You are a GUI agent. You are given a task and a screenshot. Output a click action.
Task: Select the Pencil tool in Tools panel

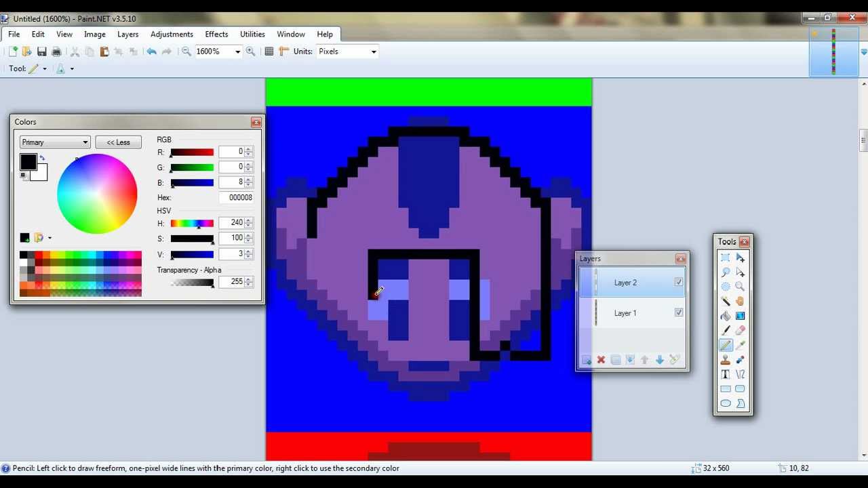click(x=726, y=345)
